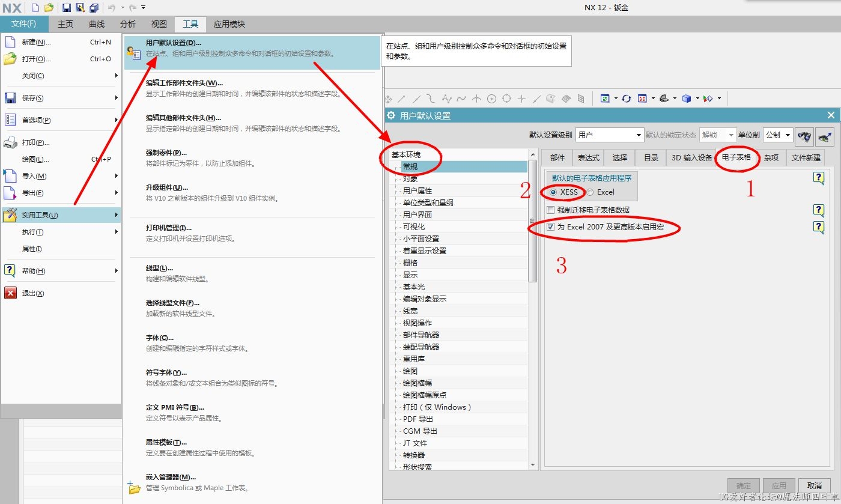Click help icon beside 强制迁移电子表格数据

[x=819, y=210]
